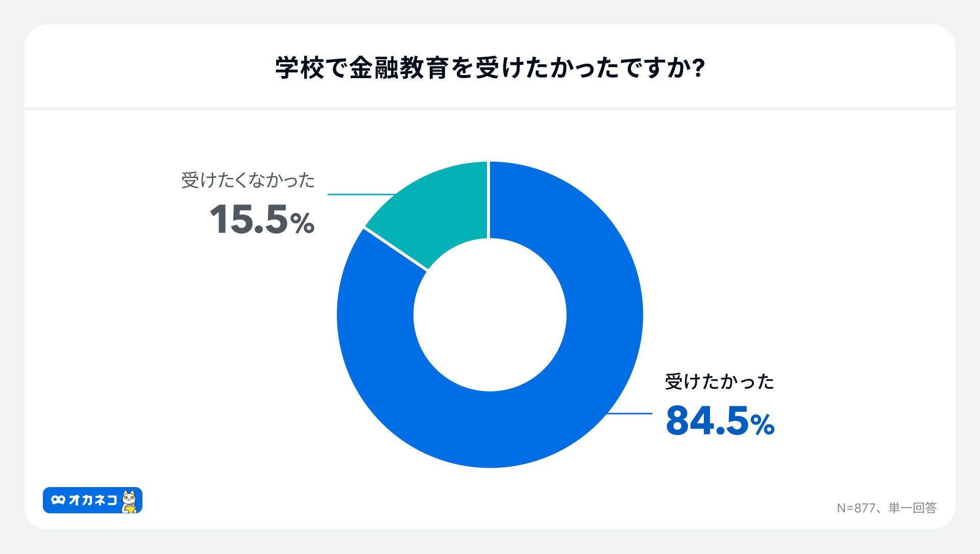980x554 pixels.
Task: Click the 15.5% value text
Action: point(262,220)
